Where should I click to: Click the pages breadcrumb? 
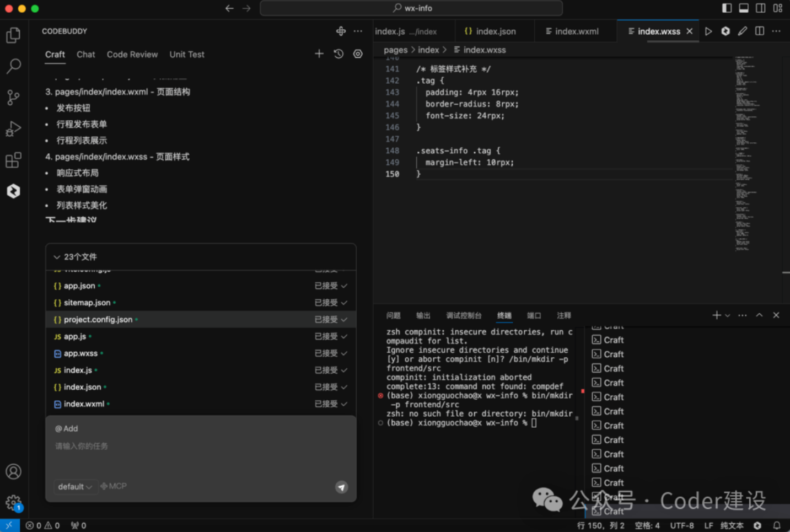tap(395, 50)
